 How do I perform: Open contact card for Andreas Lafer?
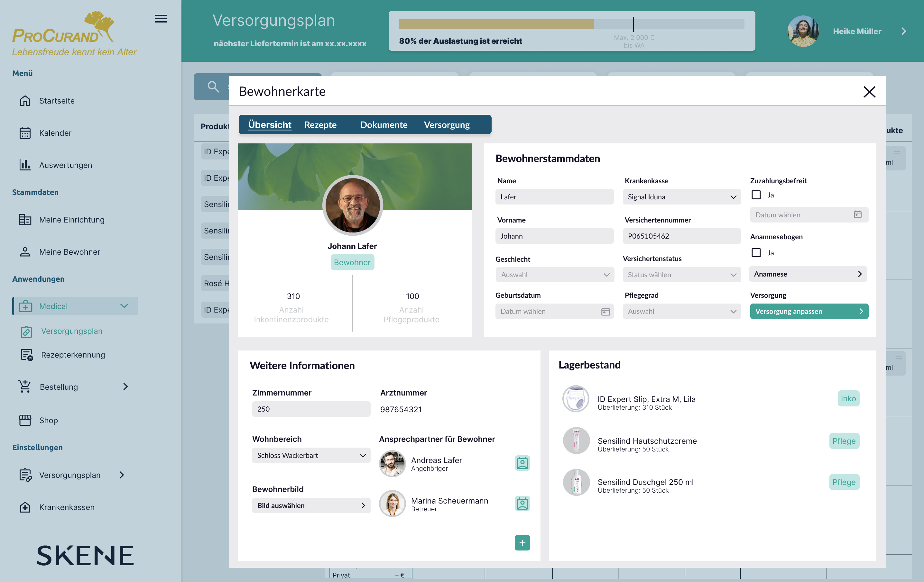click(522, 463)
